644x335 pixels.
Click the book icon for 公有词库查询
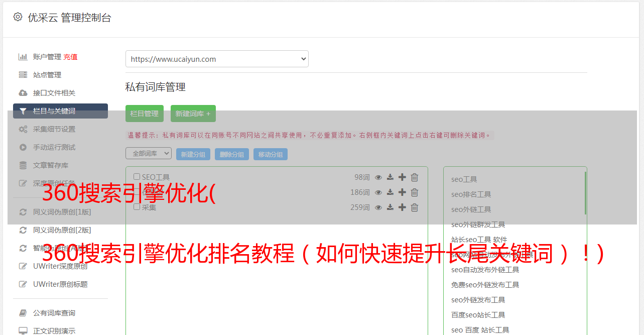pos(23,313)
